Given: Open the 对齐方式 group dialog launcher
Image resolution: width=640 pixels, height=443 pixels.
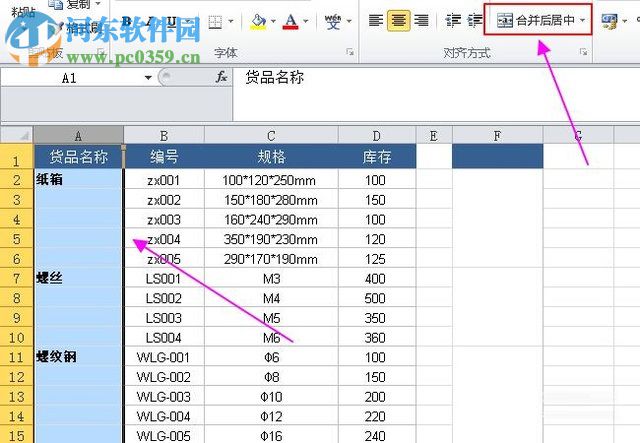Looking at the screenshot, I should point(584,52).
